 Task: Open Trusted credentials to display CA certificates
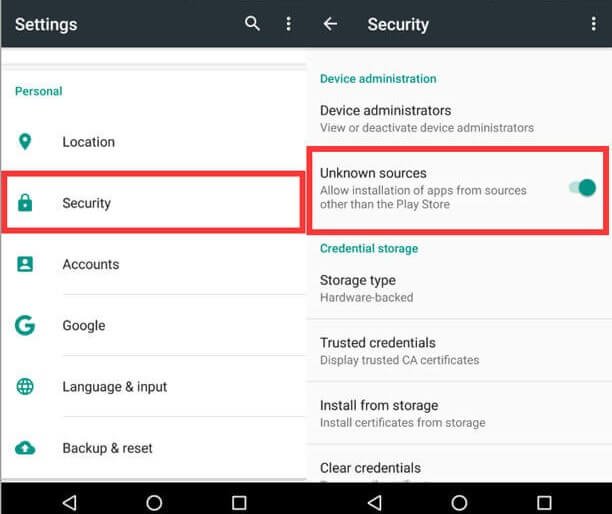[x=459, y=350]
